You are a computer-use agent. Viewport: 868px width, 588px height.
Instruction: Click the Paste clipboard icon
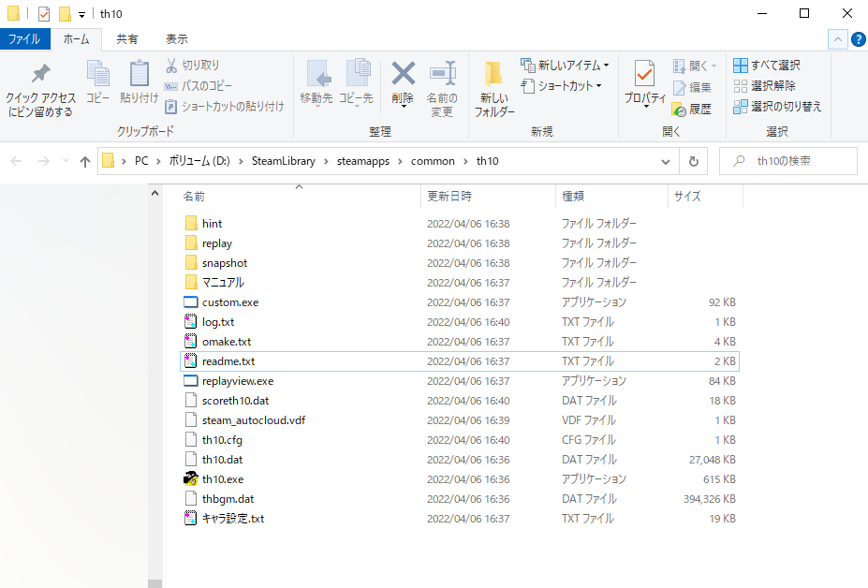(139, 75)
